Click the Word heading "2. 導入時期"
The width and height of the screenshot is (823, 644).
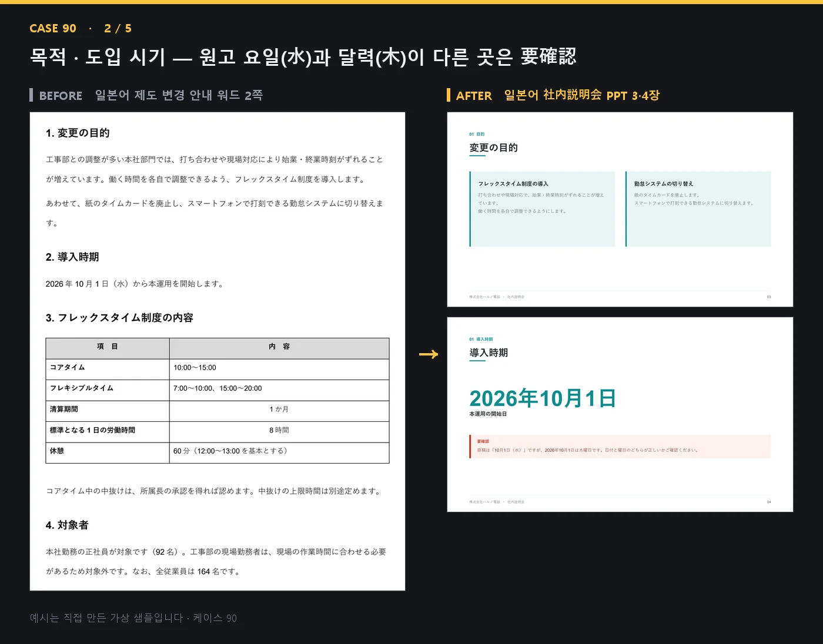pyautogui.click(x=72, y=257)
